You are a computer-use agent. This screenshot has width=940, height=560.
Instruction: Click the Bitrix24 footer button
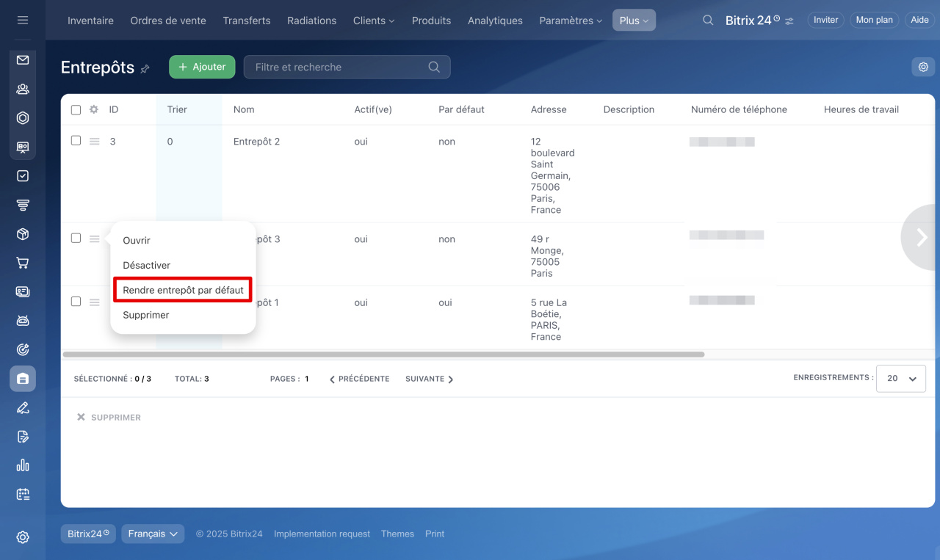coord(88,534)
